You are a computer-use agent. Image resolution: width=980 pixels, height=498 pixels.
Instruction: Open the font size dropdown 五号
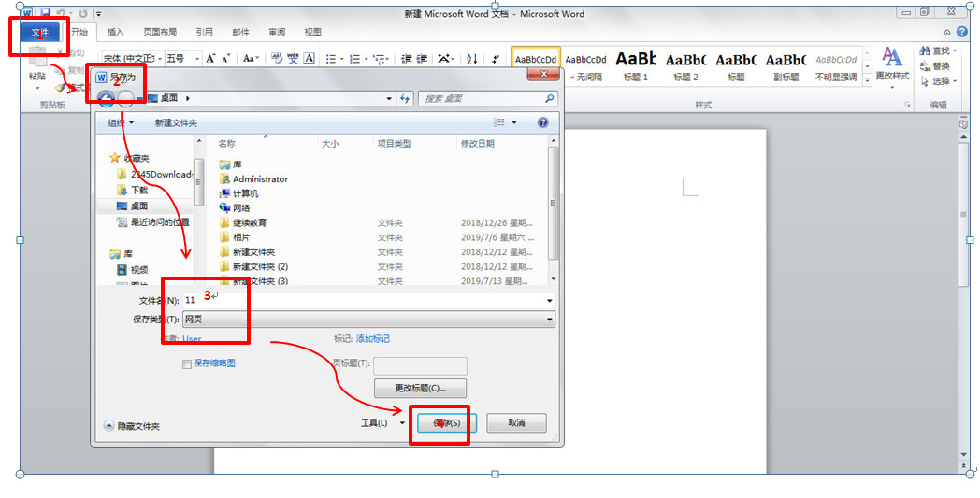[197, 58]
